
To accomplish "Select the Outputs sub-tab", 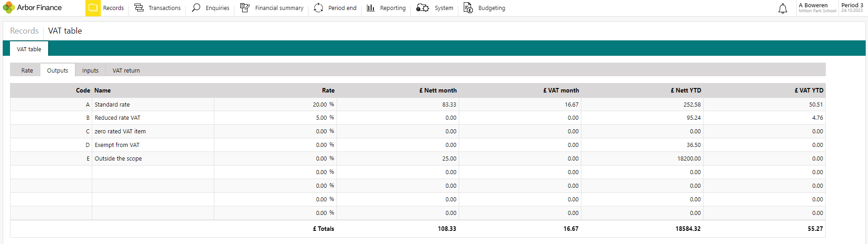I will click(x=58, y=70).
